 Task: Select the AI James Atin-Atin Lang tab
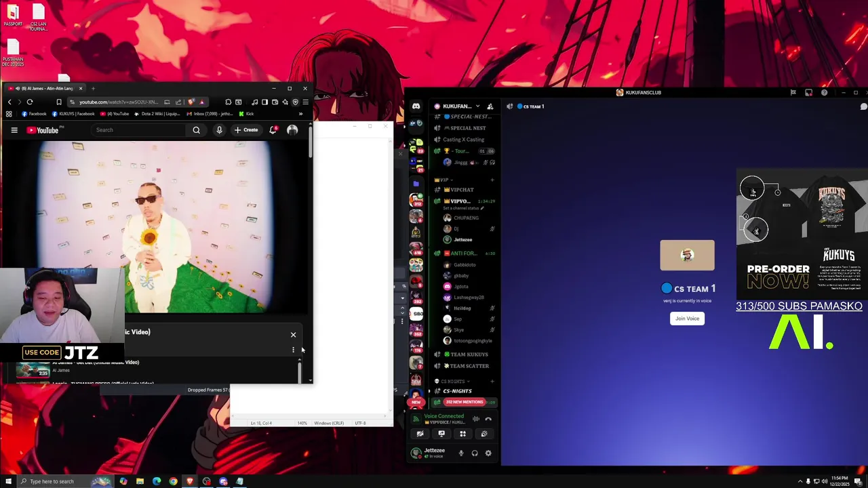point(44,88)
